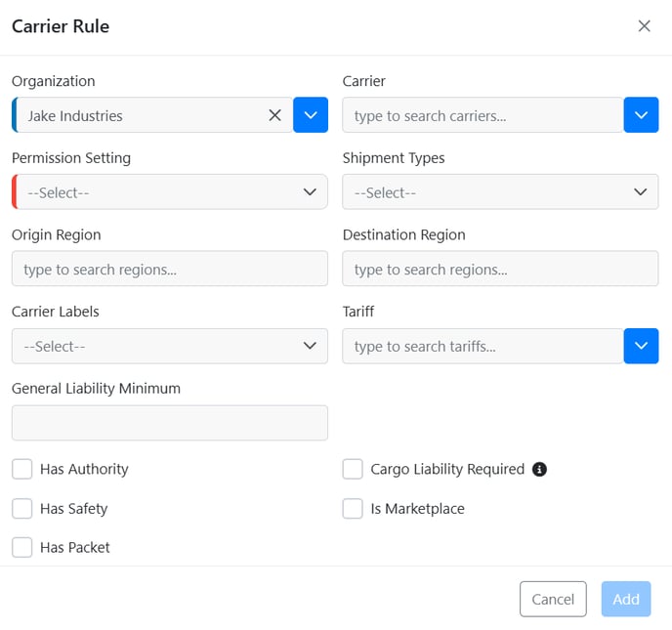The width and height of the screenshot is (672, 630).
Task: Enable the Is Marketplace checkbox
Action: 353,508
